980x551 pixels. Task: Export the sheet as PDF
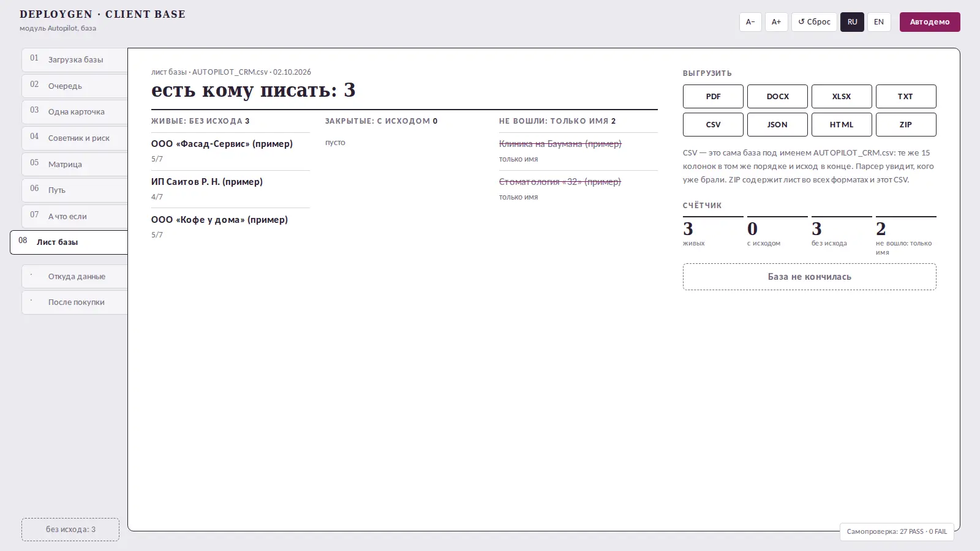point(713,96)
